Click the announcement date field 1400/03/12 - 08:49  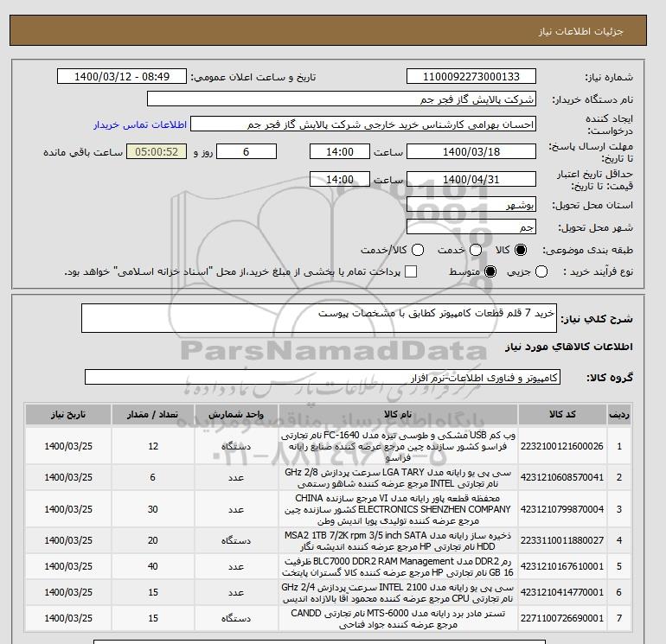click(122, 76)
